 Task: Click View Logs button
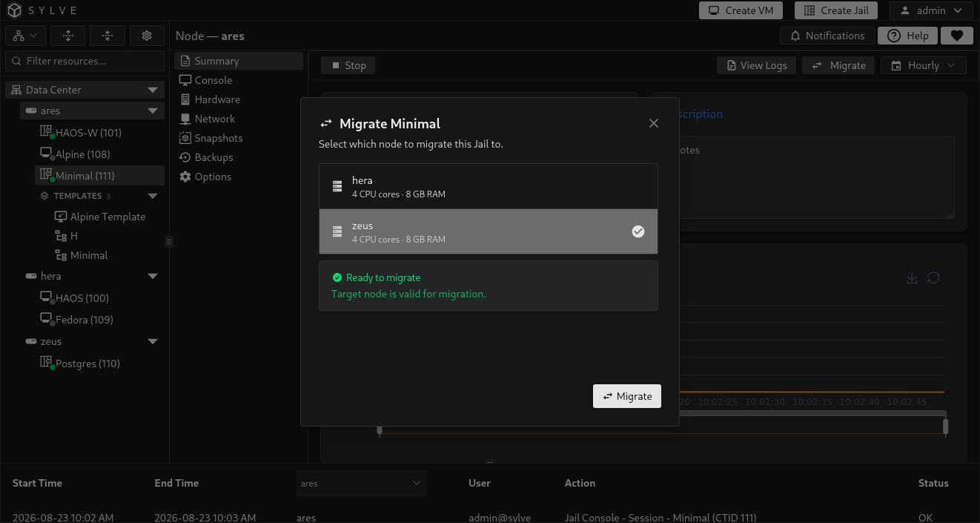click(757, 65)
